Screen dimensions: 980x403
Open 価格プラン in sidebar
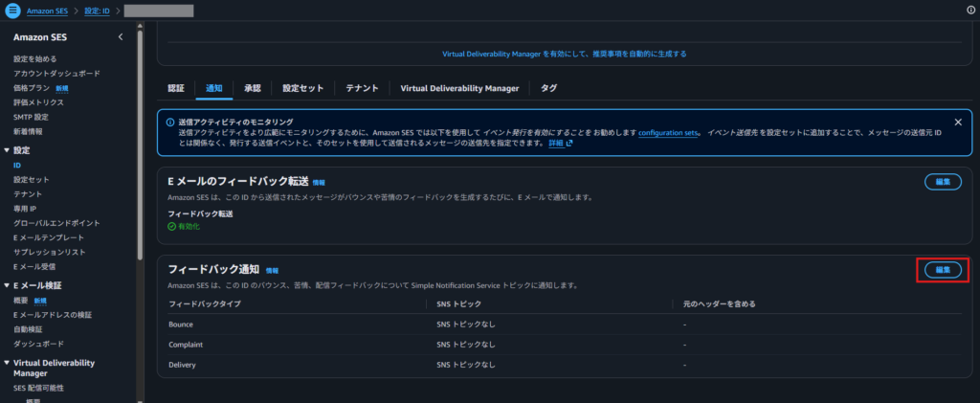(32, 88)
